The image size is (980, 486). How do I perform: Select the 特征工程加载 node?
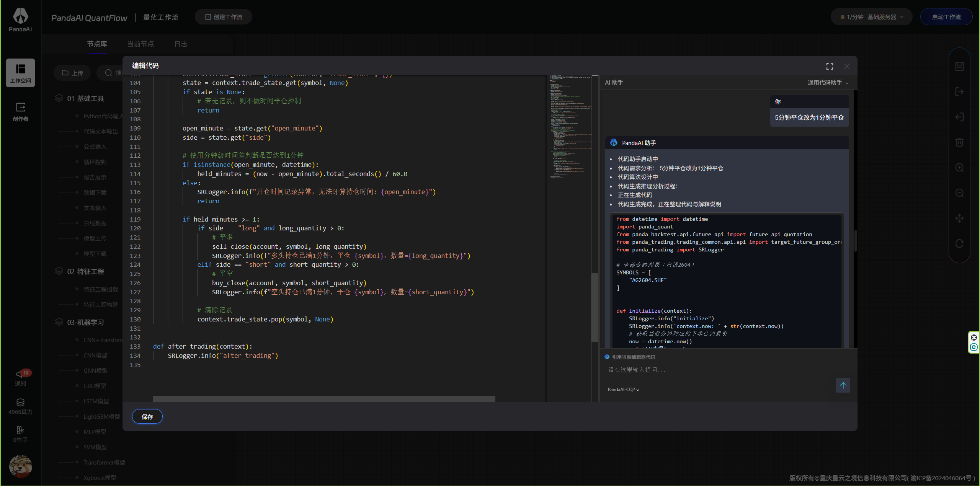click(x=101, y=289)
